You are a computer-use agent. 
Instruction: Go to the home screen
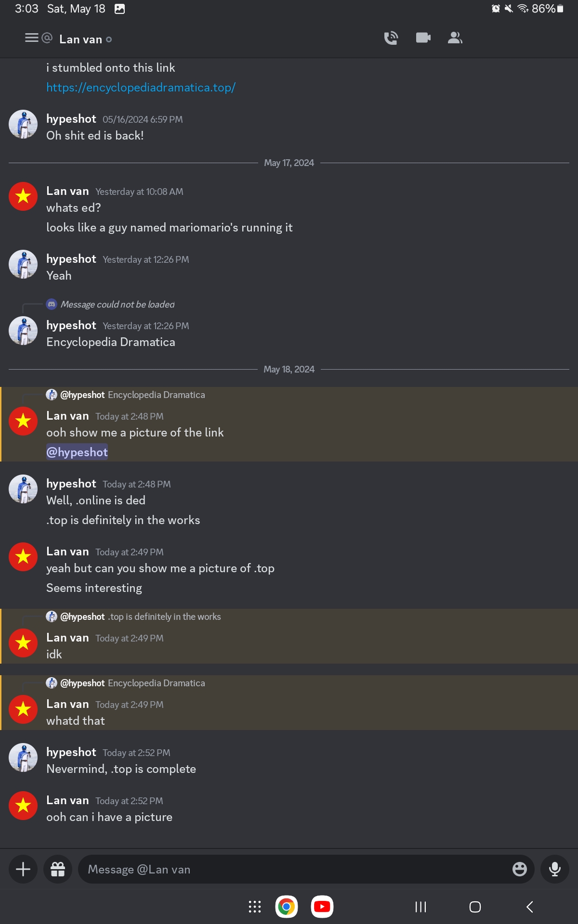tap(475, 907)
